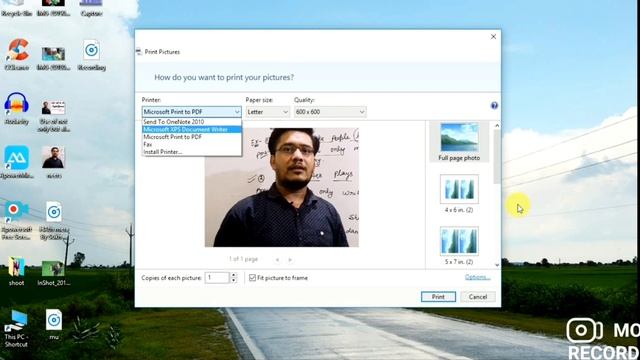Open the Options... link
The image size is (640, 360).
477,277
